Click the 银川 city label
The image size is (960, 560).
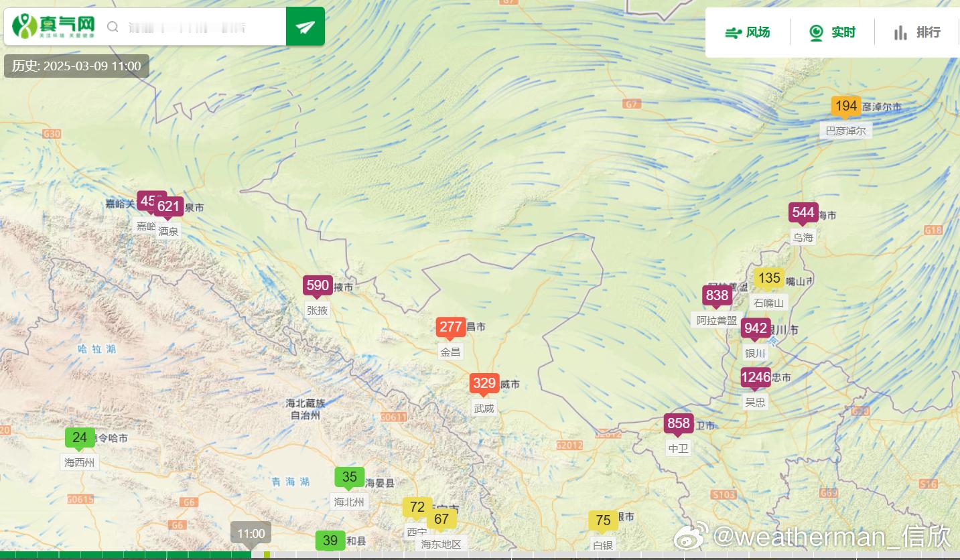point(755,353)
